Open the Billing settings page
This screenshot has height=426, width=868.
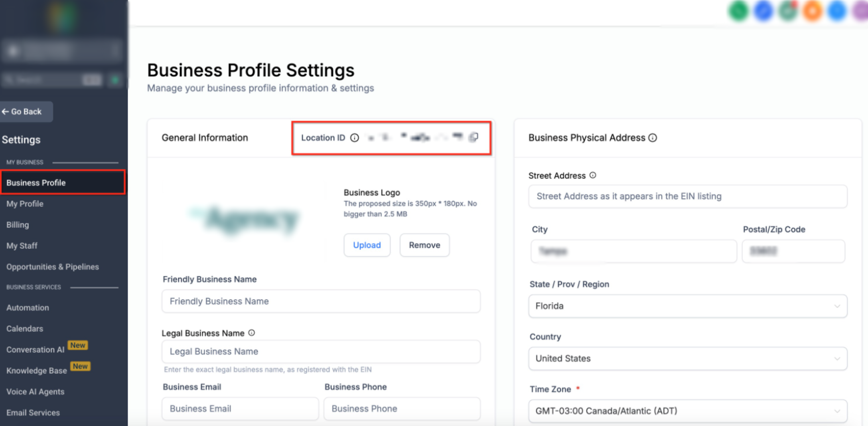[x=18, y=225]
